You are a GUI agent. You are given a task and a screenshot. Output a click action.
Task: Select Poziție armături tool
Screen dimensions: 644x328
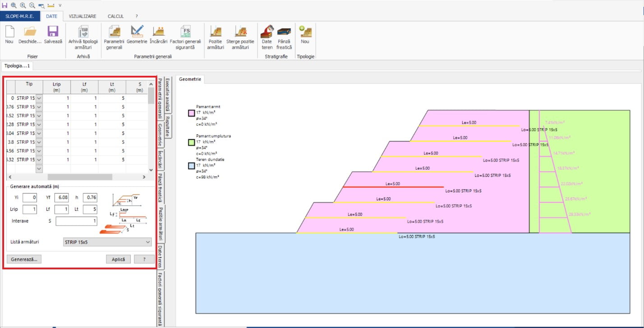(216, 32)
